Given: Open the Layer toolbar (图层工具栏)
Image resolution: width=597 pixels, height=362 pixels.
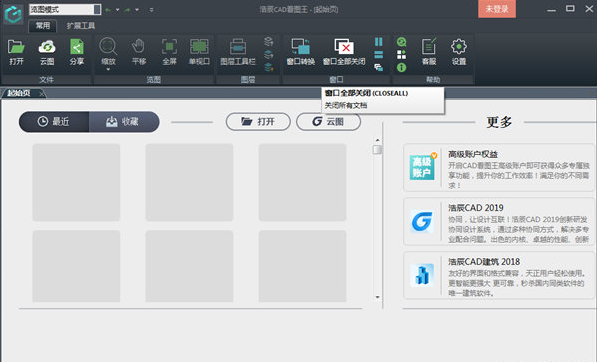Looking at the screenshot, I should [238, 47].
